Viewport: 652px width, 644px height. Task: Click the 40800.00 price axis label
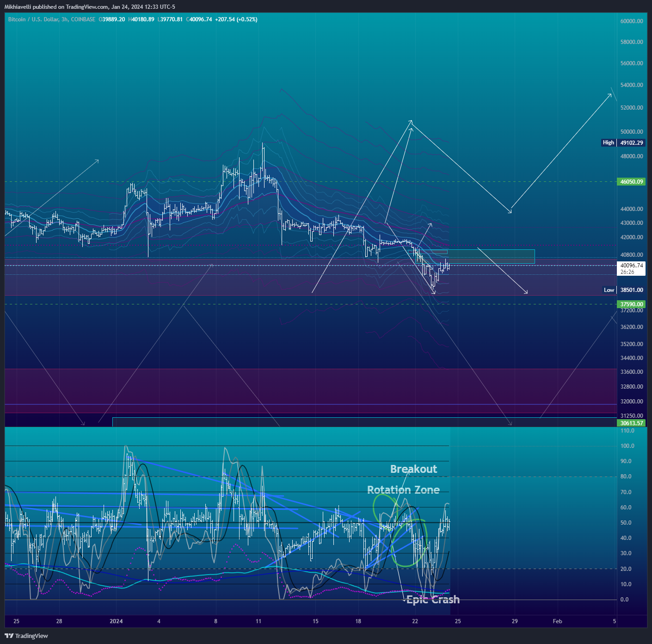pos(632,255)
